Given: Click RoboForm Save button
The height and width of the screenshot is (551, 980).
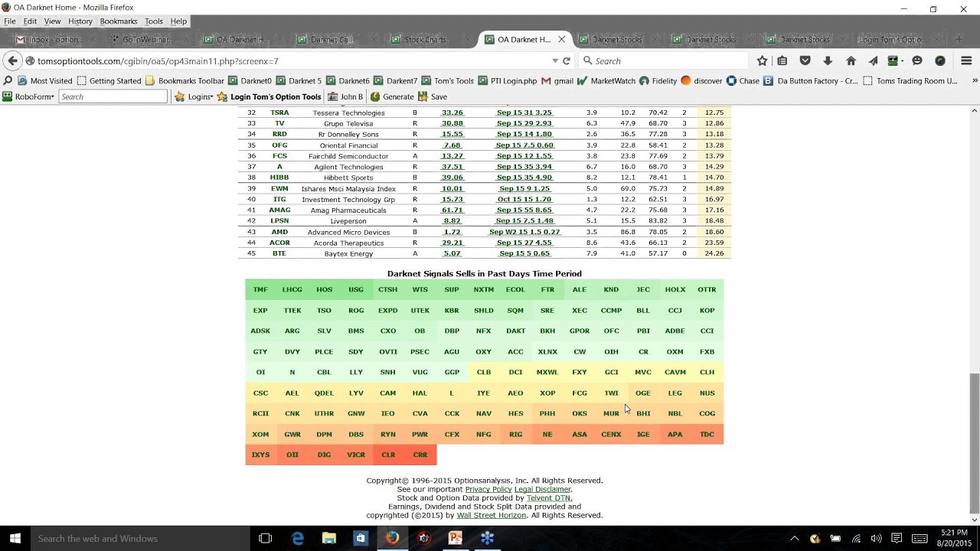Looking at the screenshot, I should (x=433, y=96).
